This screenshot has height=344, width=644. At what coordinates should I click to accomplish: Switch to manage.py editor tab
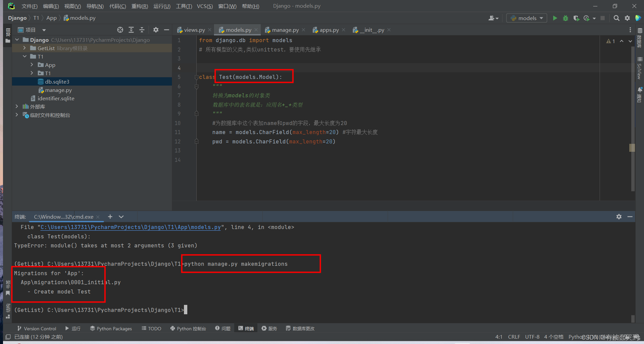[x=285, y=30]
